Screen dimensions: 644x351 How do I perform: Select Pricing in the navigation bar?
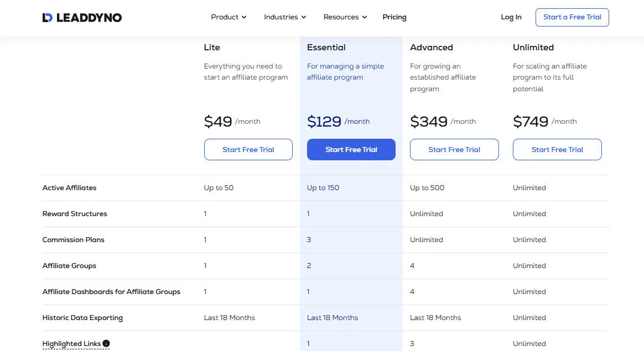394,17
